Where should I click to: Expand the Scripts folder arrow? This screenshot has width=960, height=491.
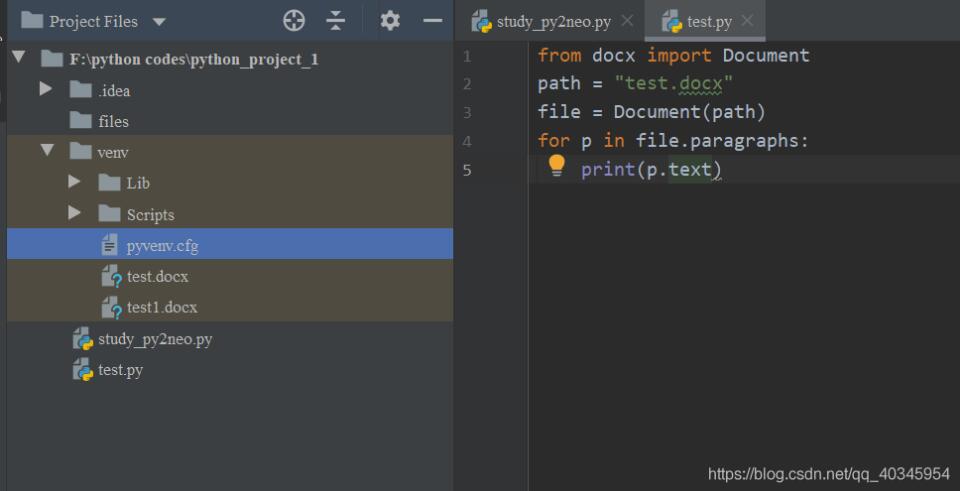coord(74,214)
